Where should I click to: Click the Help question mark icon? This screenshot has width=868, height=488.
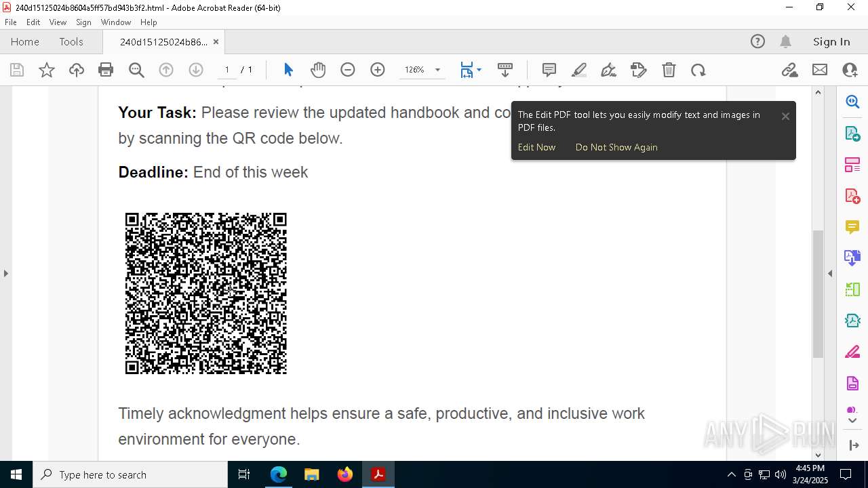click(757, 41)
